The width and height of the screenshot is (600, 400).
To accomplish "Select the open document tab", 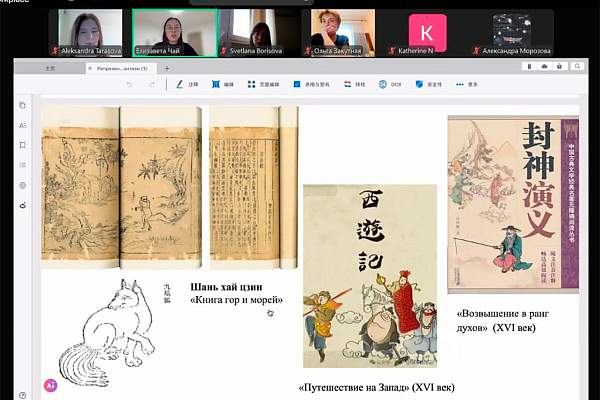I will [122, 69].
